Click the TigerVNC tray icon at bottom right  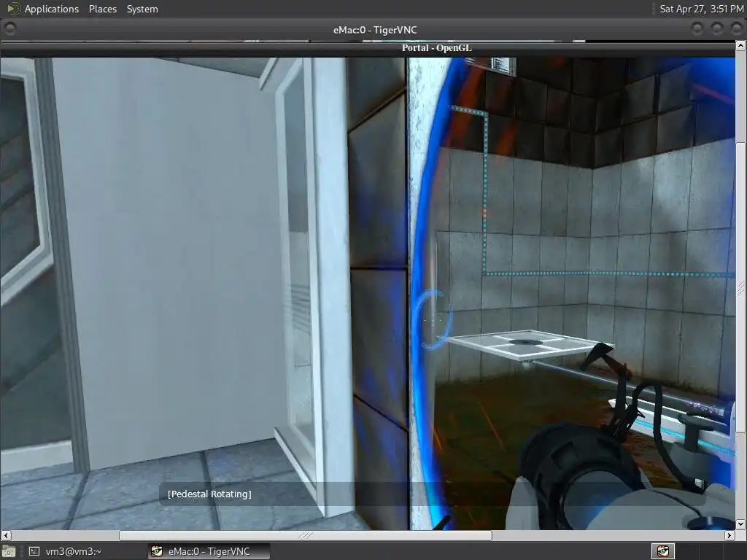pyautogui.click(x=662, y=551)
